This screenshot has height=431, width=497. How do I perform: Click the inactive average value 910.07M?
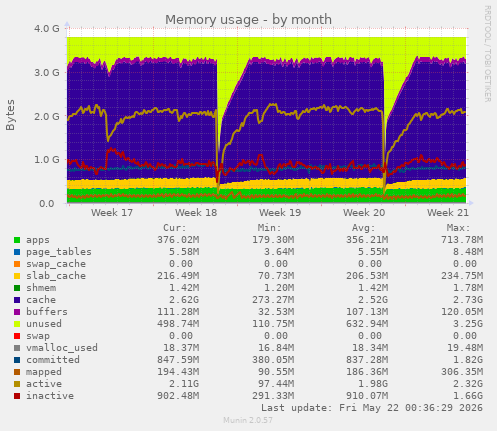[367, 396]
